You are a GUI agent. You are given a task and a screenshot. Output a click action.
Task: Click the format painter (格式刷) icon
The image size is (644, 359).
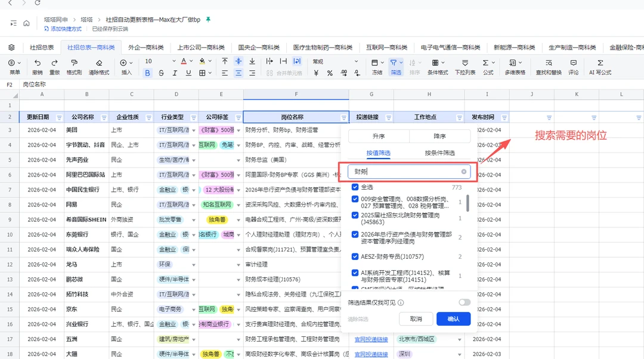click(x=74, y=63)
